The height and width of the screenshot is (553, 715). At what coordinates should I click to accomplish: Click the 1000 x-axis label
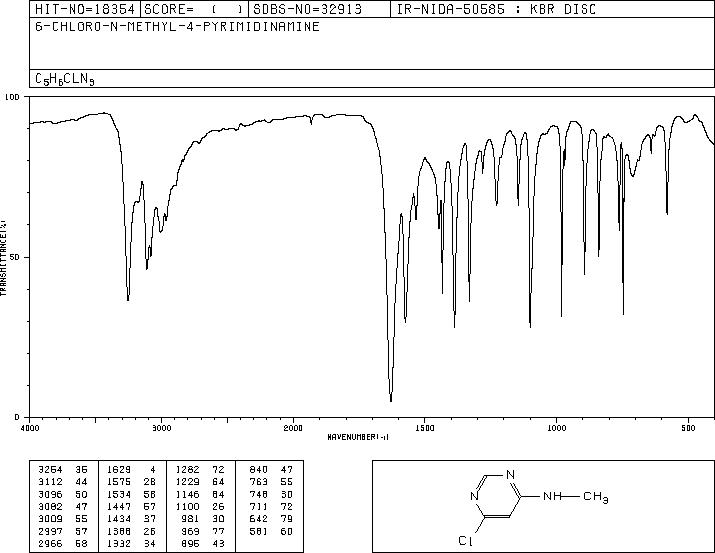click(x=556, y=428)
